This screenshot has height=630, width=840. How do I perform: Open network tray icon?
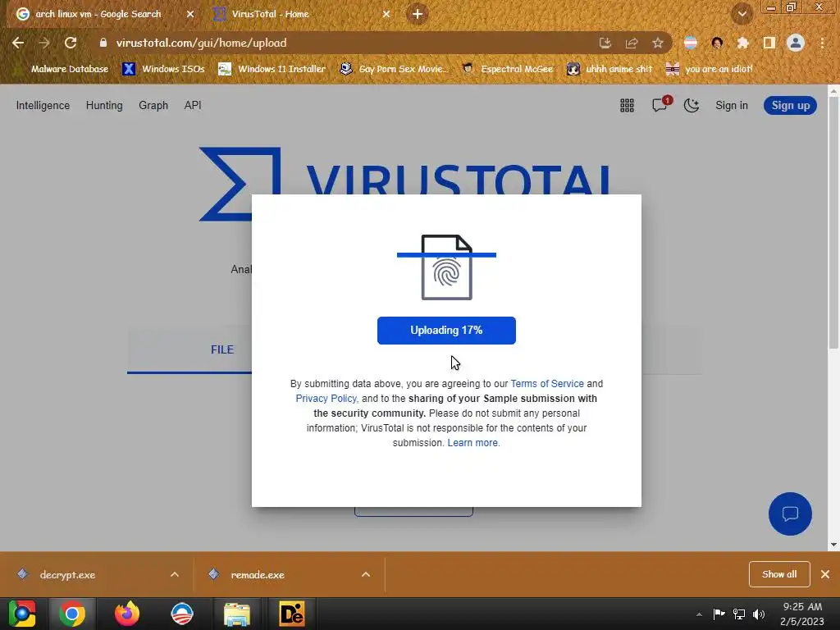[739, 614]
